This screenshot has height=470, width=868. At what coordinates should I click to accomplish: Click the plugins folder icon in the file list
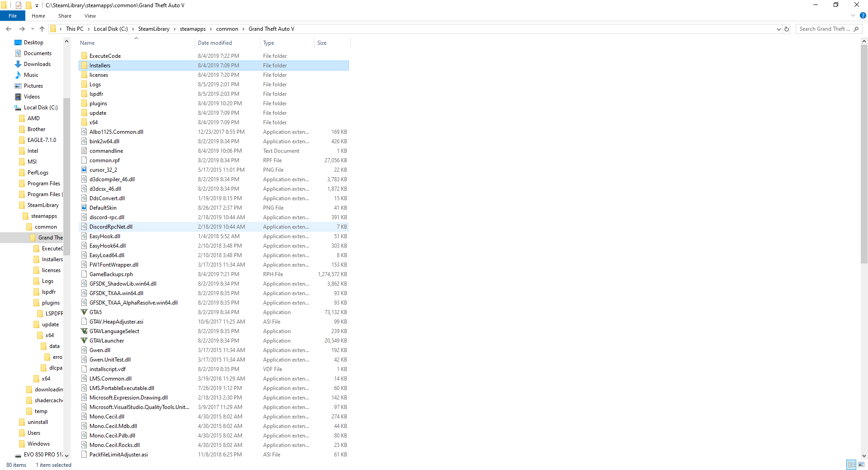point(84,103)
